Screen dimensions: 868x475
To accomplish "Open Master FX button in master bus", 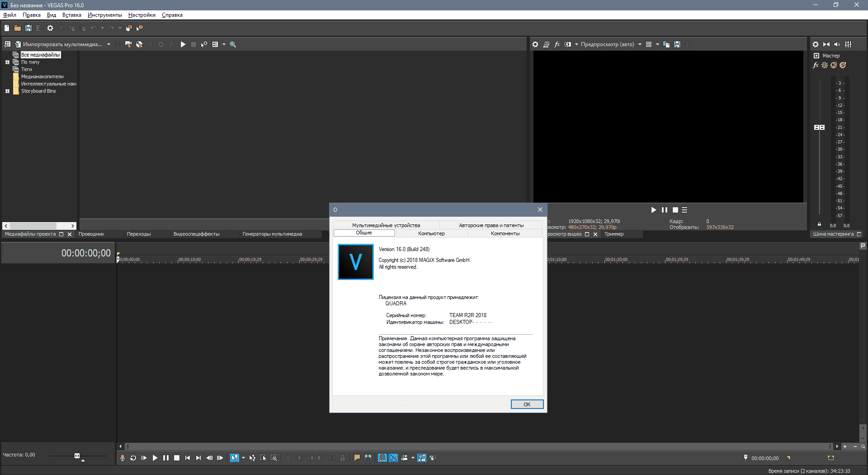I will tap(816, 65).
